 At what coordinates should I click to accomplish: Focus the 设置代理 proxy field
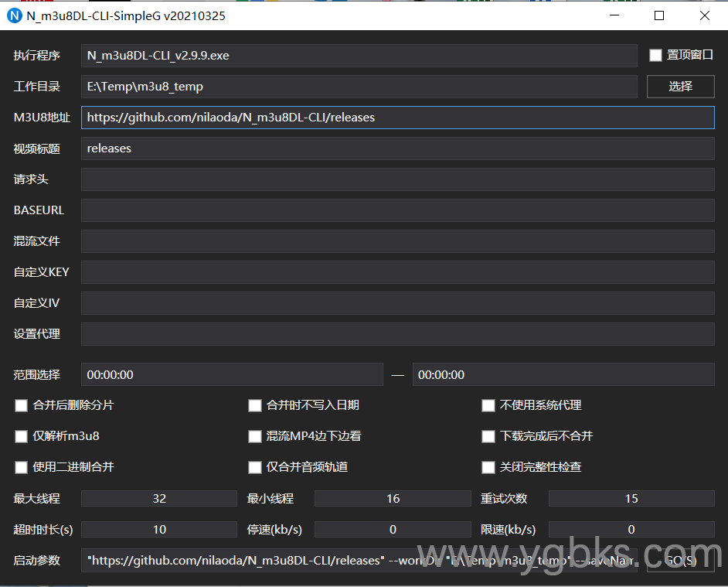coord(398,333)
